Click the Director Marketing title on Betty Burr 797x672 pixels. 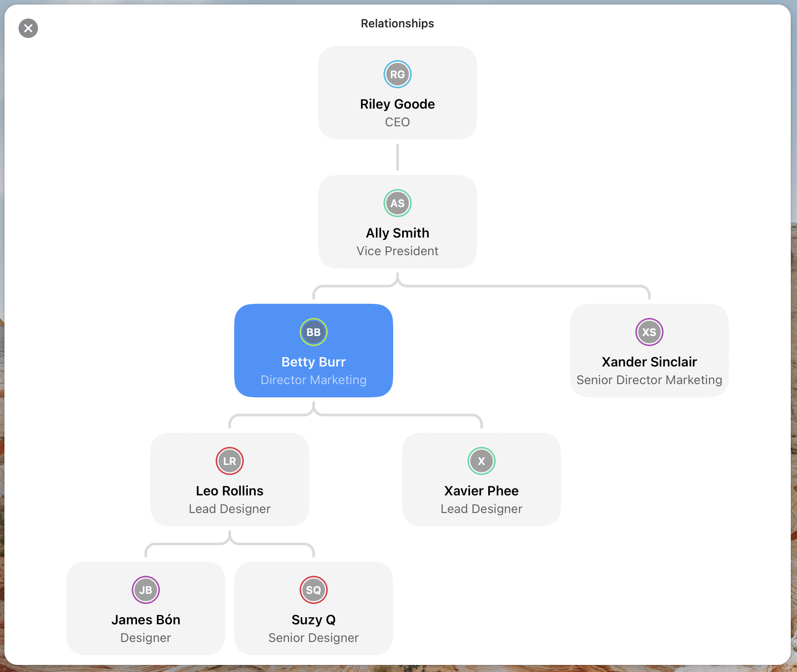tap(314, 380)
